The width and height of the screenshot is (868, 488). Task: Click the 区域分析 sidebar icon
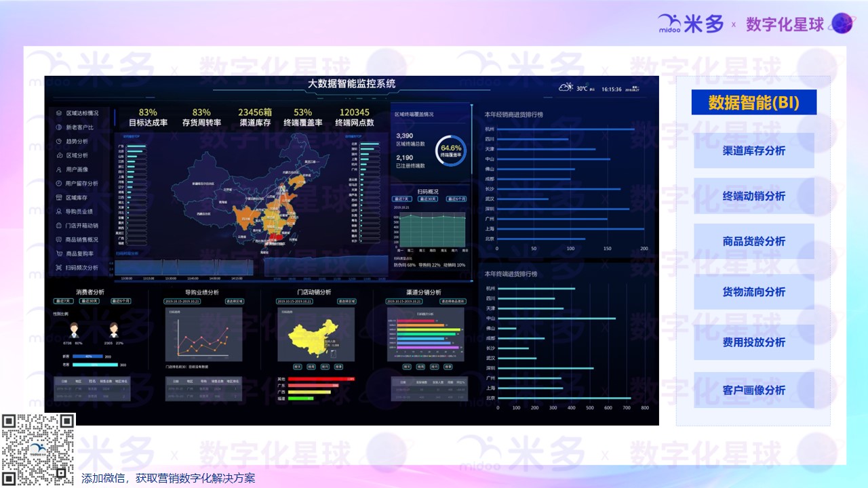click(x=59, y=155)
